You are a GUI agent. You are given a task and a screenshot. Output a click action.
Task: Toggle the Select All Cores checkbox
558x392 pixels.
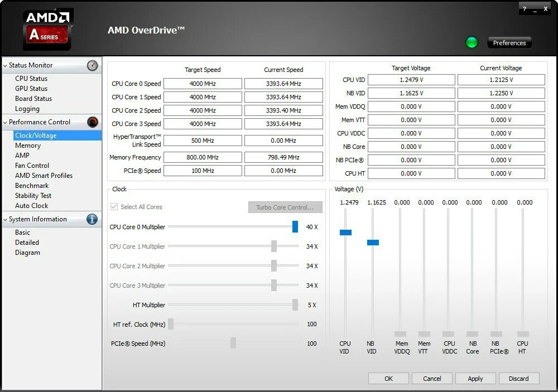click(114, 207)
